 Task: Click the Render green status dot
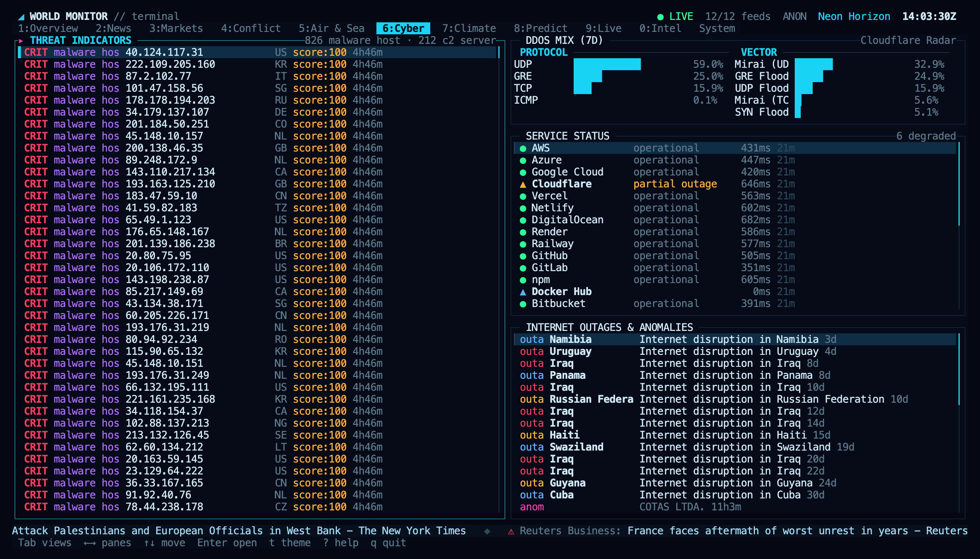coord(523,232)
